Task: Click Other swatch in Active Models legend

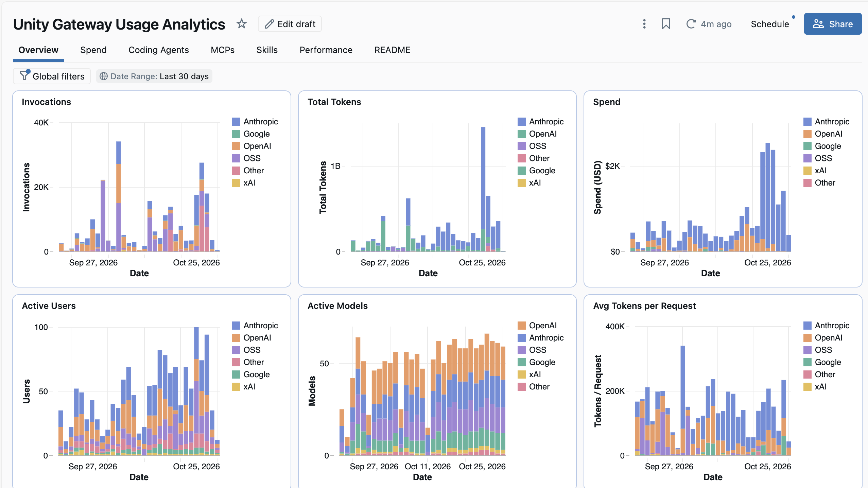Action: 522,387
